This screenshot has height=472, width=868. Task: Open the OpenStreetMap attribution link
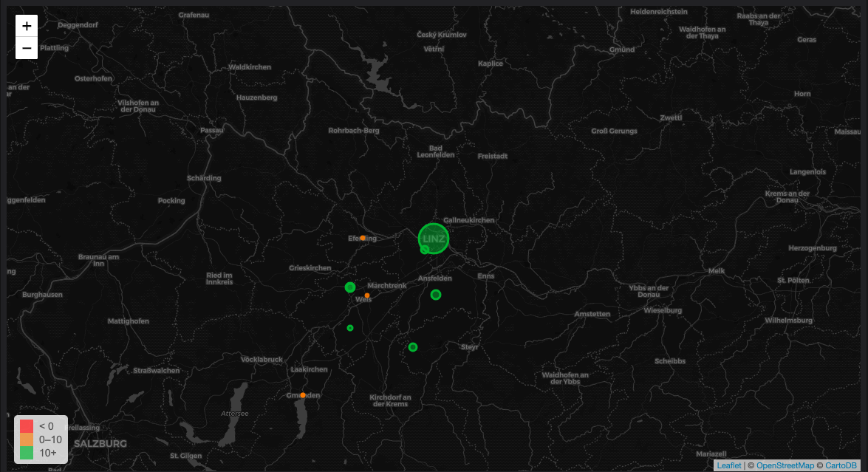(785, 465)
